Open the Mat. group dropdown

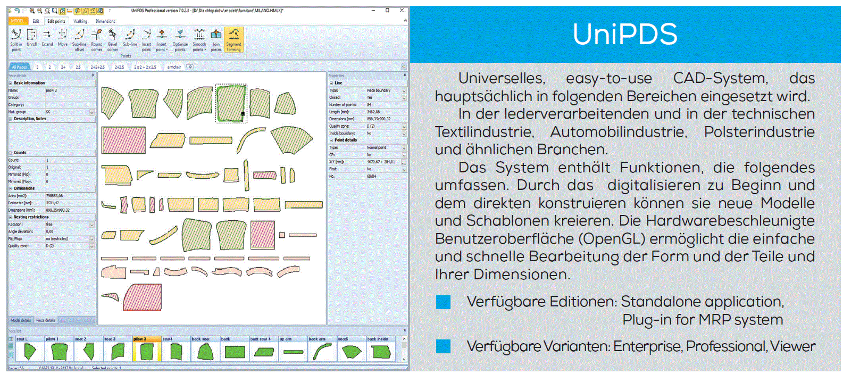click(92, 112)
